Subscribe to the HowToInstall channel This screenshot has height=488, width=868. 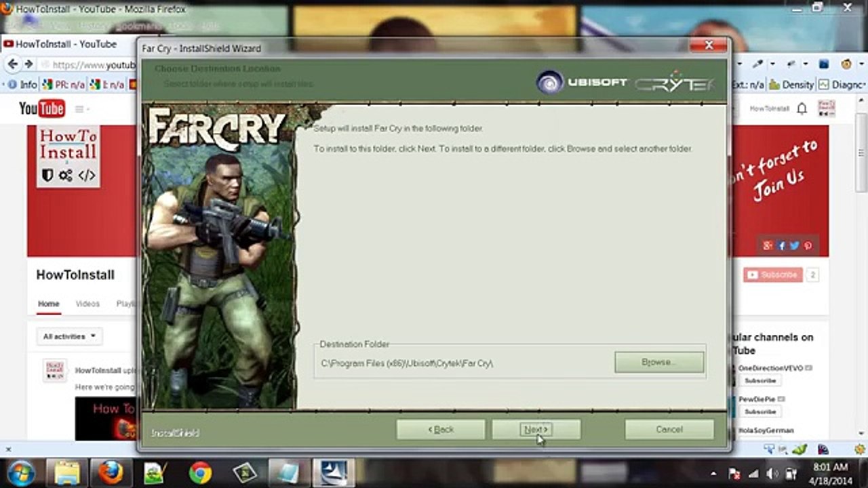[x=773, y=274]
